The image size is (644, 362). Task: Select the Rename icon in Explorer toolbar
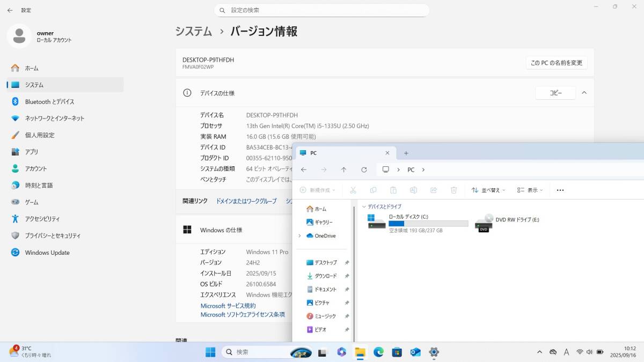tap(413, 190)
